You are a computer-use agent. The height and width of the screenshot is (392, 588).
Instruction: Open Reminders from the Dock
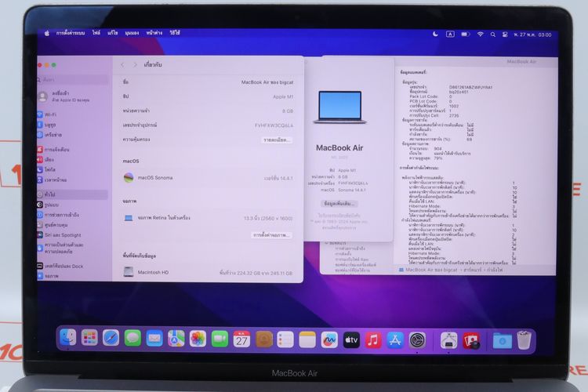pos(285,339)
